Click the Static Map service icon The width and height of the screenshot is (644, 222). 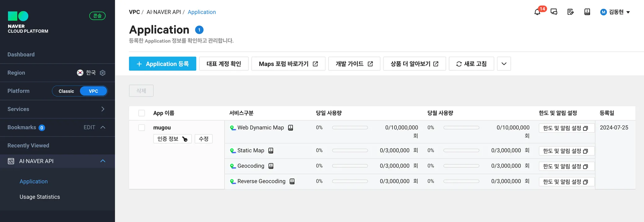pos(233,151)
